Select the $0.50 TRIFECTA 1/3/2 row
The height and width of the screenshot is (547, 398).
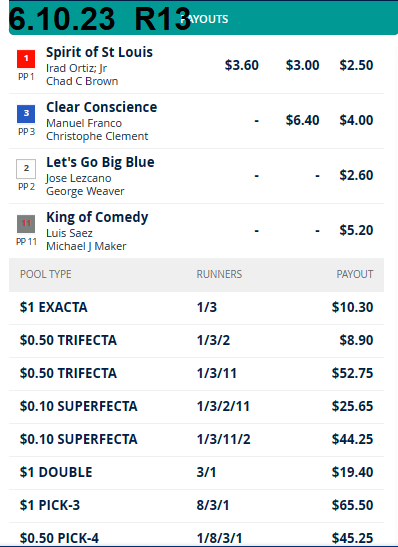[x=196, y=340]
